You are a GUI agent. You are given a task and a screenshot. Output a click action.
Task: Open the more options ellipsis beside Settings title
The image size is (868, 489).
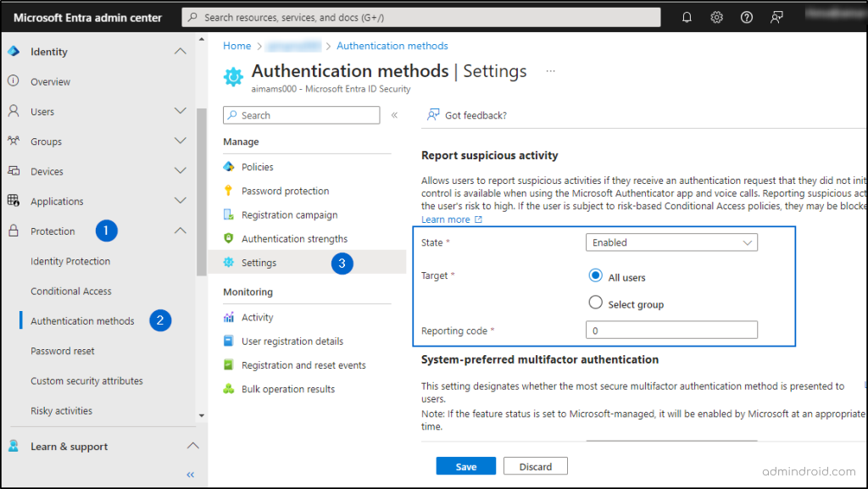(x=550, y=71)
